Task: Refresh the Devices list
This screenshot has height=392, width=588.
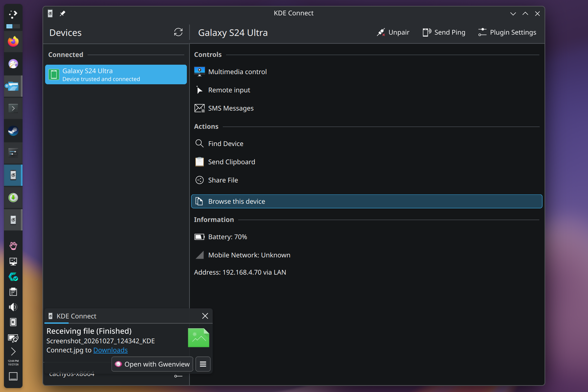Action: click(x=178, y=32)
